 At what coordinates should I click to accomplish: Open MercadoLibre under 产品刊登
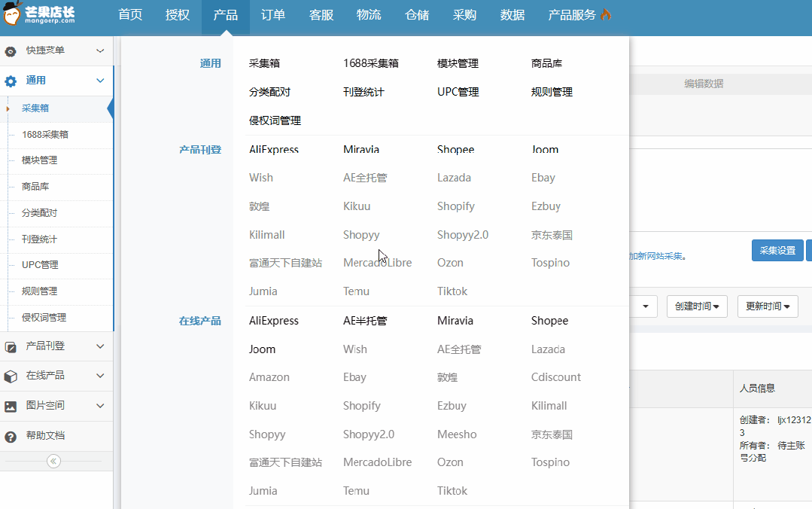[x=378, y=263]
